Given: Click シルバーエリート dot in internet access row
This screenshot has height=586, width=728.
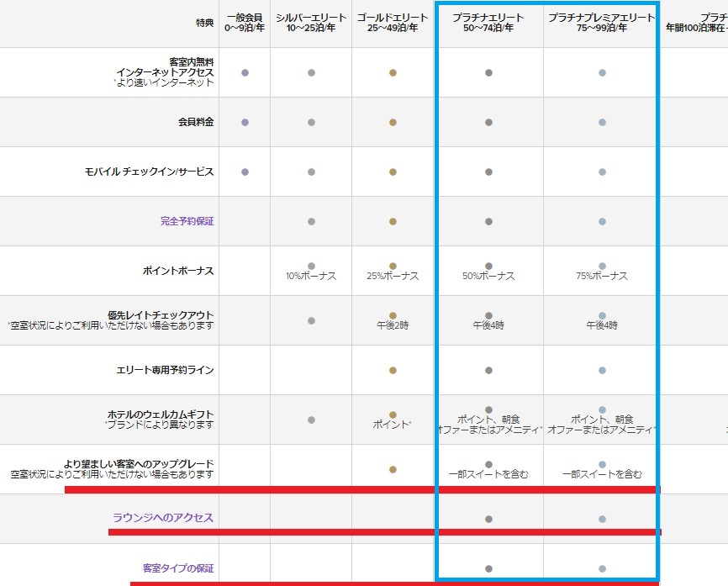Looking at the screenshot, I should 312,73.
